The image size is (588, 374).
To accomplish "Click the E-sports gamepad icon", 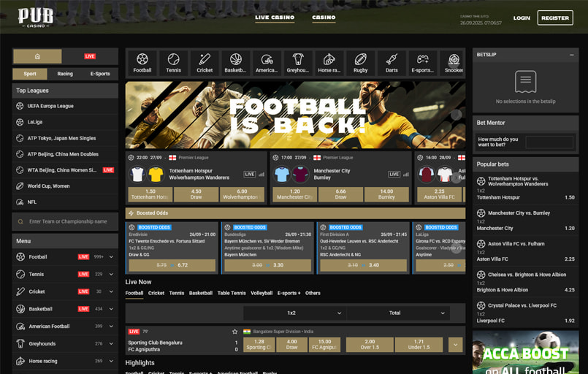I will [x=422, y=63].
